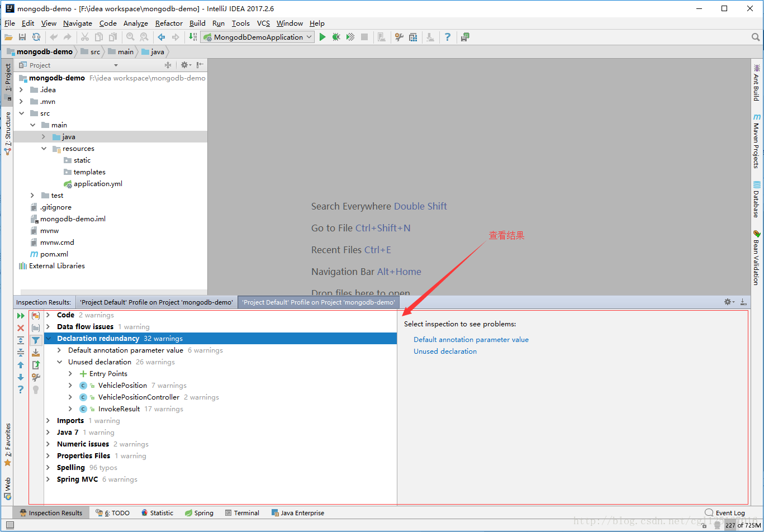
Task: Click the Find magnifier icon in toolbar
Action: click(130, 37)
